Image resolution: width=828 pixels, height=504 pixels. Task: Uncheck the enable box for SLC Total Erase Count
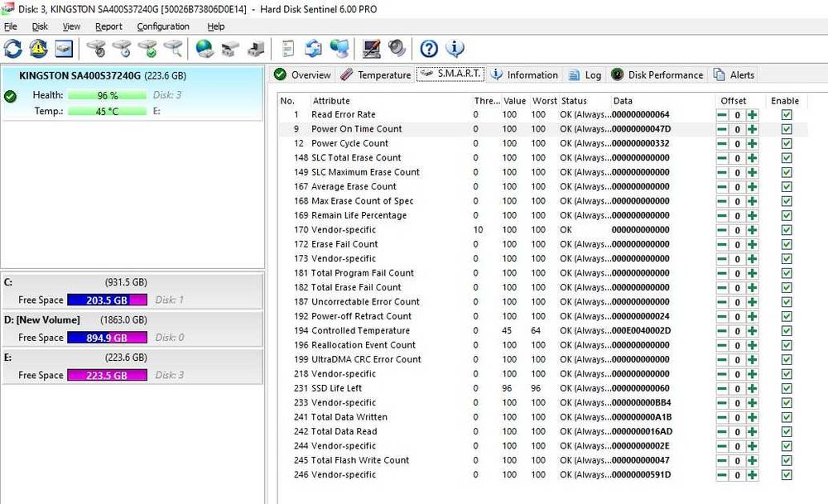(x=787, y=158)
